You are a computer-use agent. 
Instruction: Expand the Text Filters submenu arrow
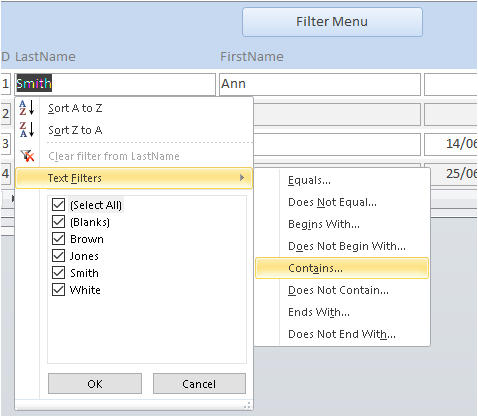pos(242,178)
